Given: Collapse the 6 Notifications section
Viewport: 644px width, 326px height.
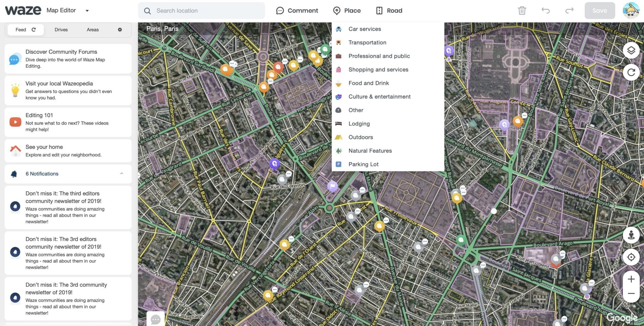Looking at the screenshot, I should click(121, 174).
